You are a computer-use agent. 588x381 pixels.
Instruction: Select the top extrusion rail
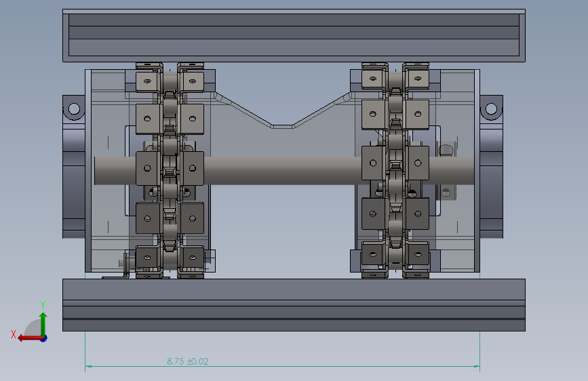pyautogui.click(x=294, y=36)
